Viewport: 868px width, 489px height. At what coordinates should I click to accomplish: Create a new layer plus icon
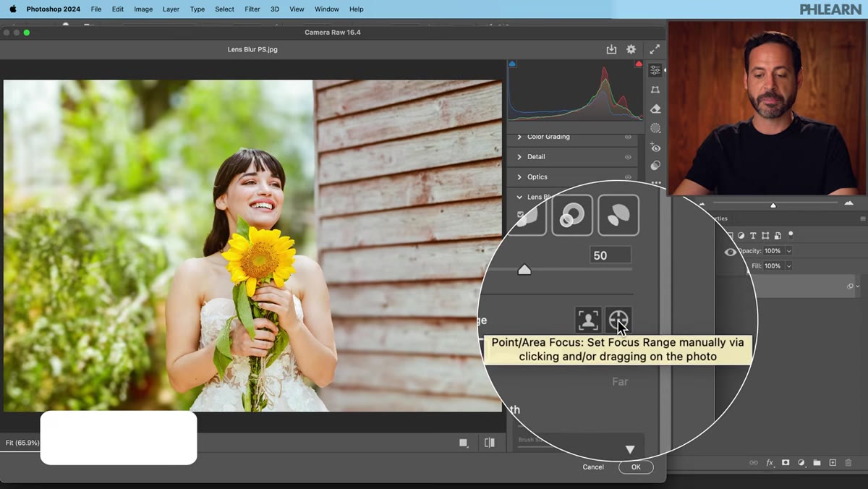833,462
